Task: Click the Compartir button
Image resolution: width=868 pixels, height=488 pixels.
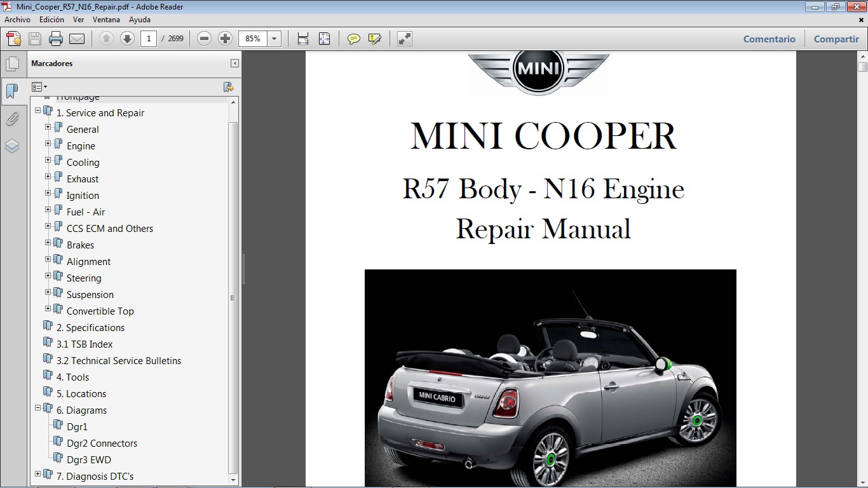Action: coord(836,39)
